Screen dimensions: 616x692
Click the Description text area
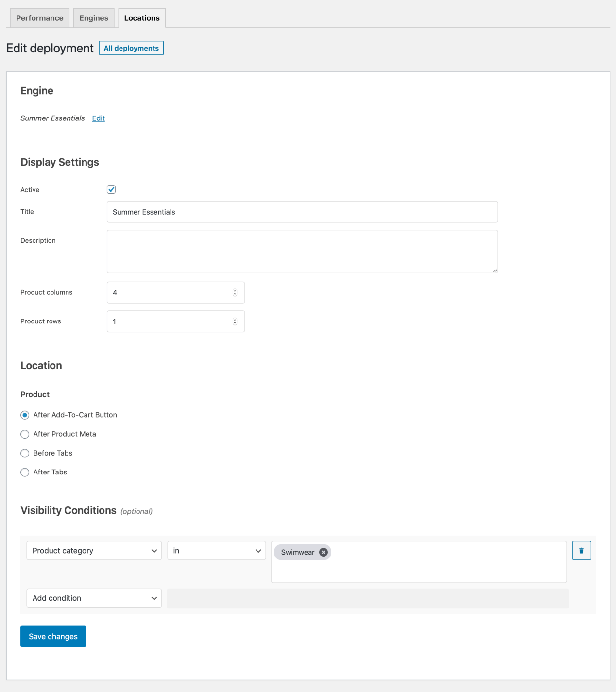coord(301,251)
